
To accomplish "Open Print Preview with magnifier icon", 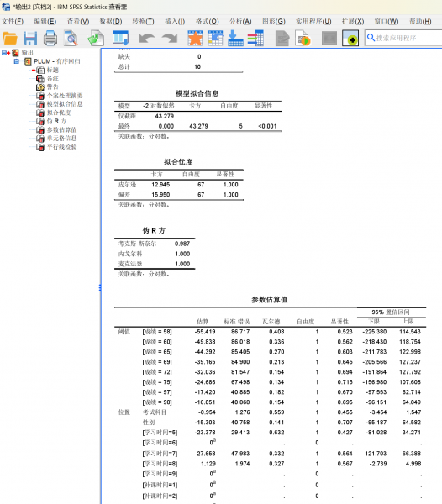I will click(71, 39).
